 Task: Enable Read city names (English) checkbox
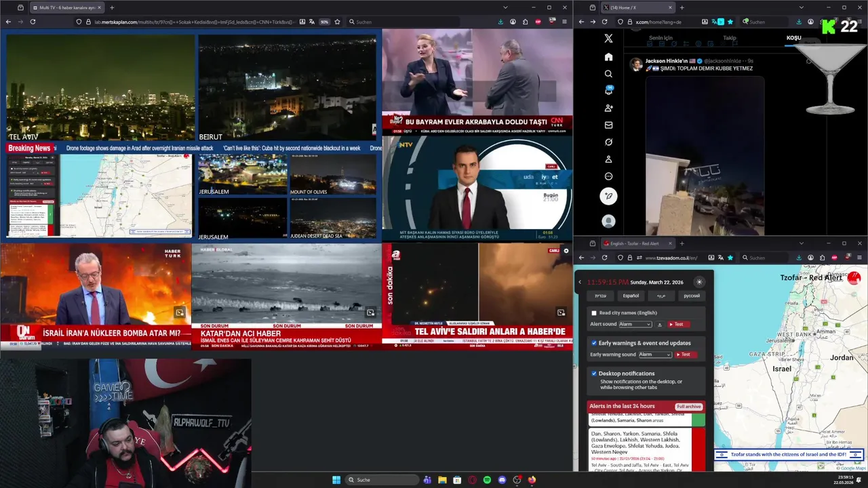click(x=594, y=313)
